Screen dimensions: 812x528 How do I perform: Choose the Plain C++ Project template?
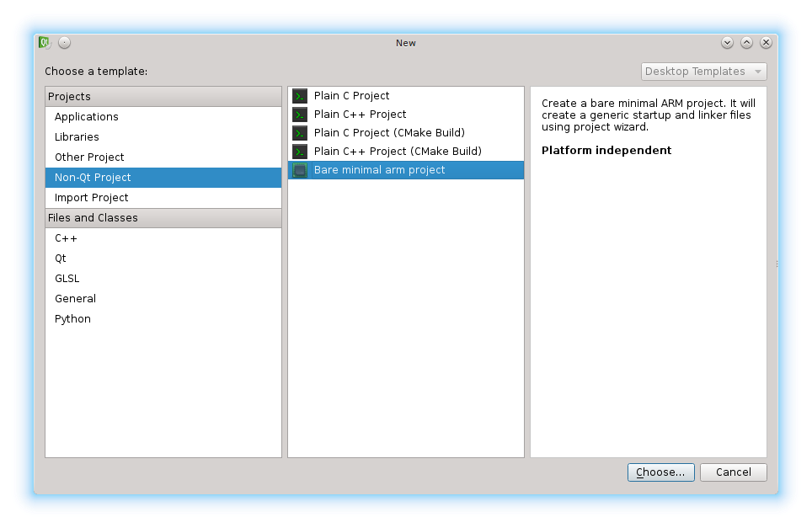[x=405, y=115]
